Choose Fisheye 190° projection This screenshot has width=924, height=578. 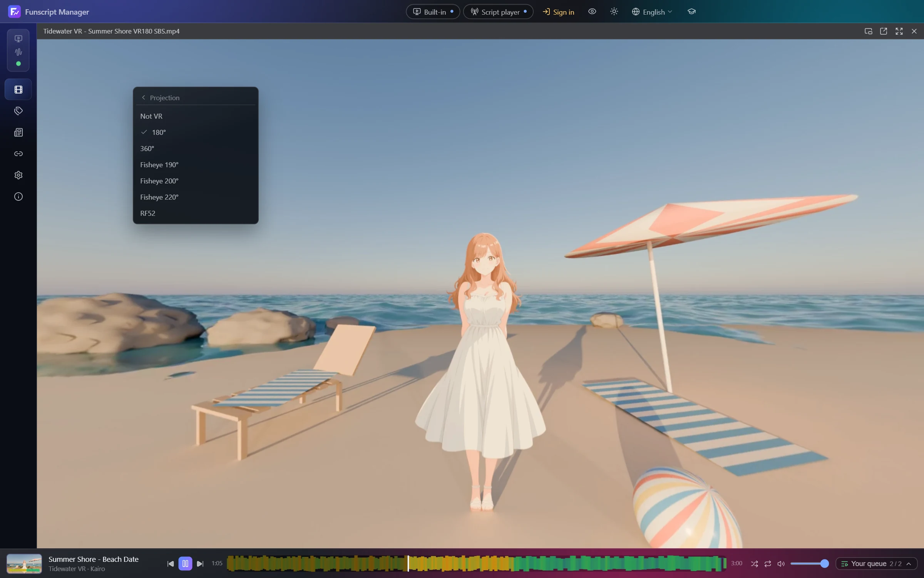point(196,165)
